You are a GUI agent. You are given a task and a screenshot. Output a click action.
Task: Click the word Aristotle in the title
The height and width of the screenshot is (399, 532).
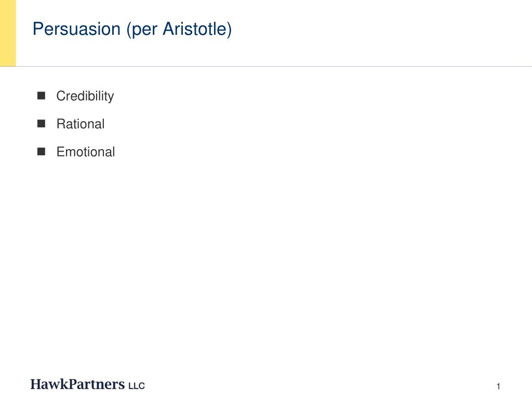[x=194, y=29]
